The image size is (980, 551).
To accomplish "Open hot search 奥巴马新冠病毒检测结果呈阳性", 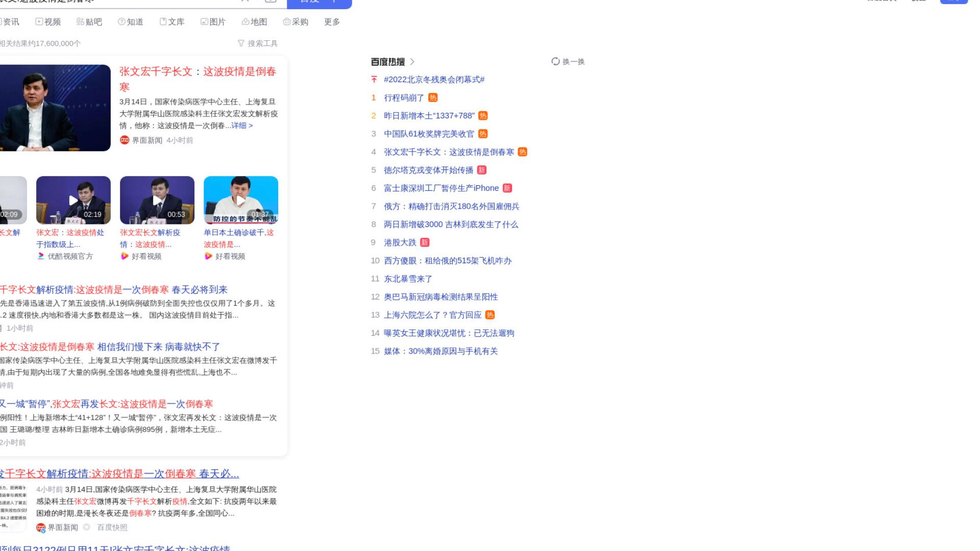I will point(441,297).
